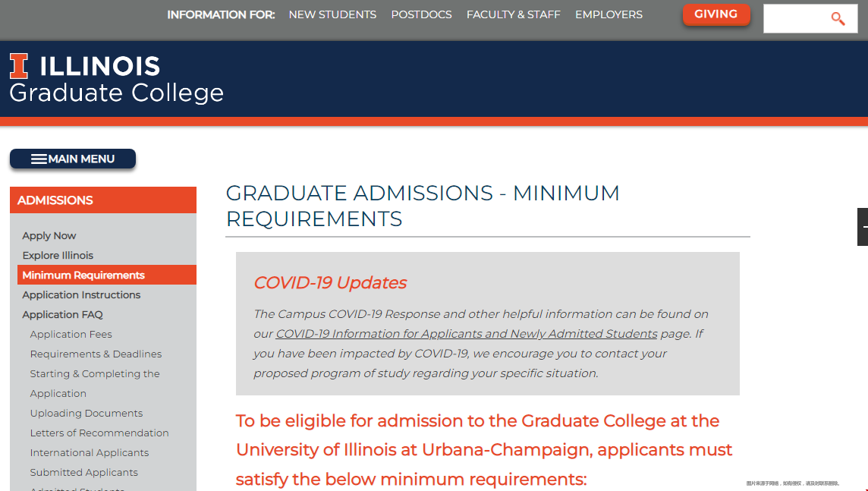Viewport: 868px width, 491px height.
Task: Open Application Instructions in sidebar
Action: [x=81, y=295]
